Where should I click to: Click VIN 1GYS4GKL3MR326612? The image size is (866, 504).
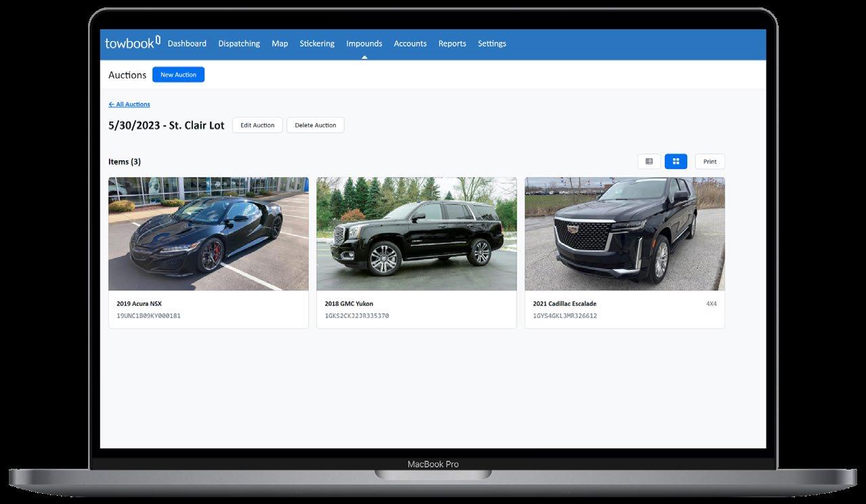[x=565, y=316]
